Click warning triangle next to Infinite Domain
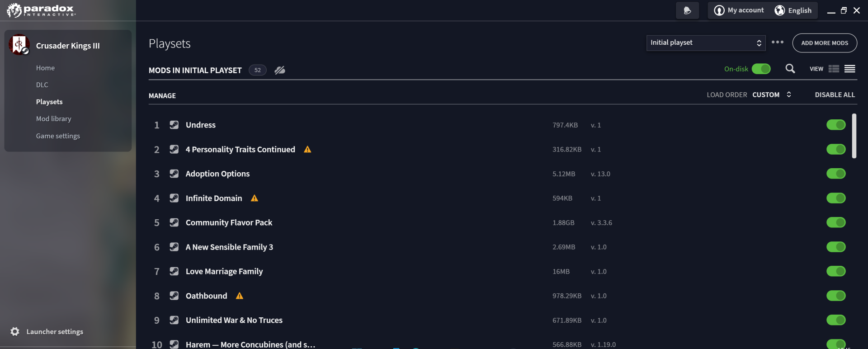 255,198
